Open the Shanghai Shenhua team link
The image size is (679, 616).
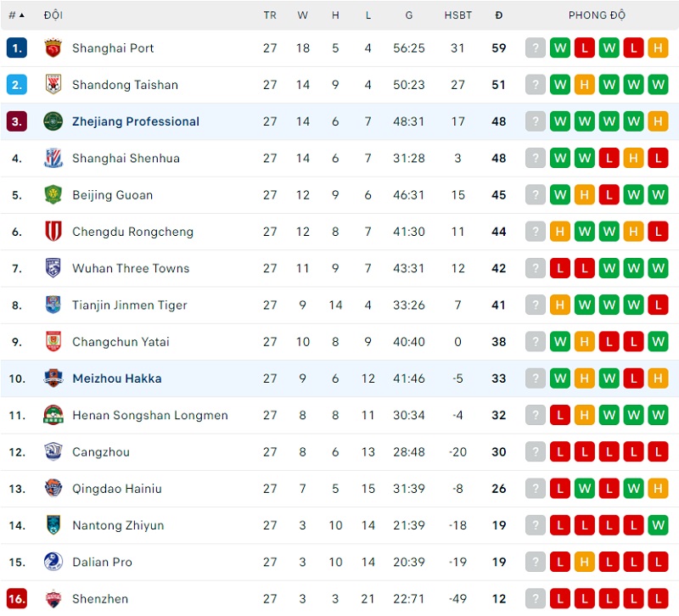(x=126, y=159)
